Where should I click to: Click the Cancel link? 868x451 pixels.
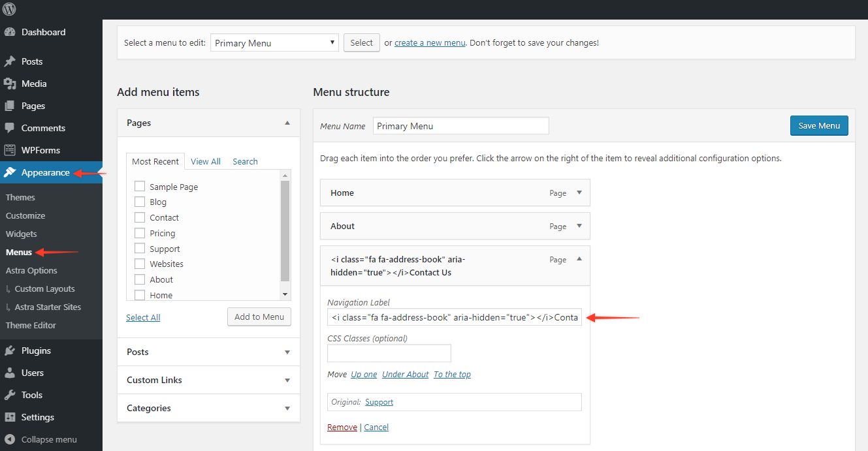pos(376,427)
